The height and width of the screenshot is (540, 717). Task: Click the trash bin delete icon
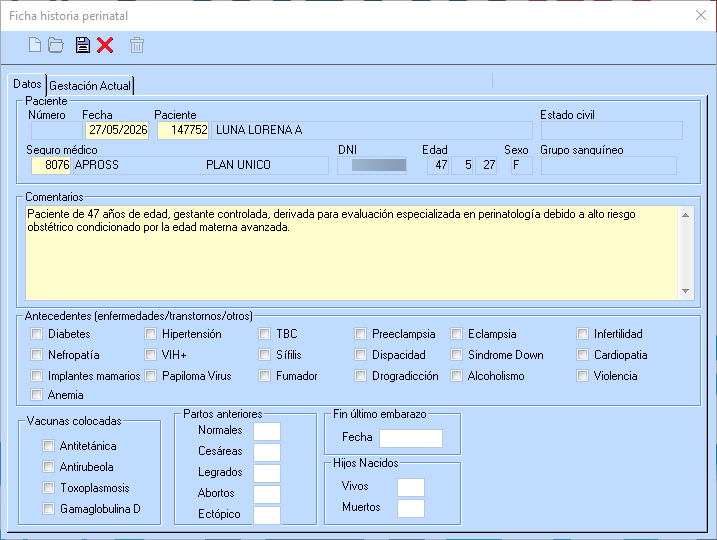137,45
